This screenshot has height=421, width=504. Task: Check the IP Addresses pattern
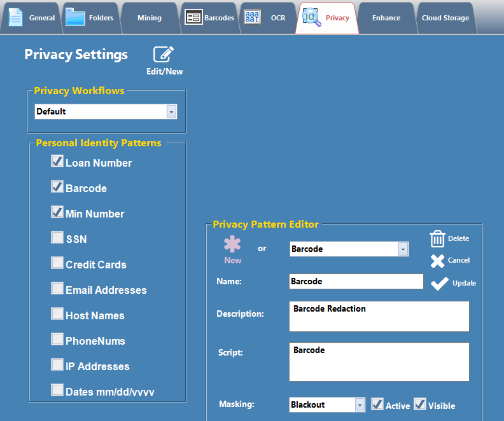pyautogui.click(x=57, y=364)
